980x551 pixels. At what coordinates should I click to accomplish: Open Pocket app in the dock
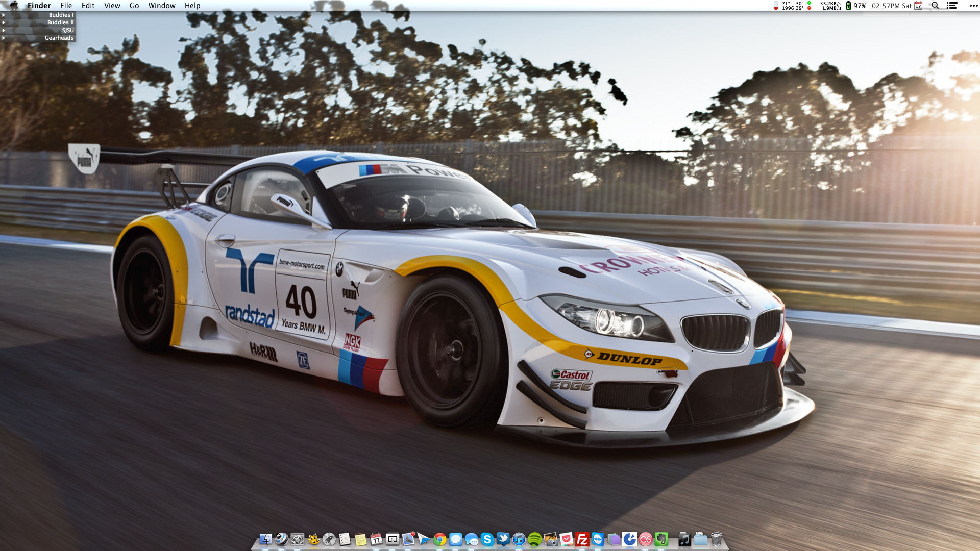(x=566, y=539)
